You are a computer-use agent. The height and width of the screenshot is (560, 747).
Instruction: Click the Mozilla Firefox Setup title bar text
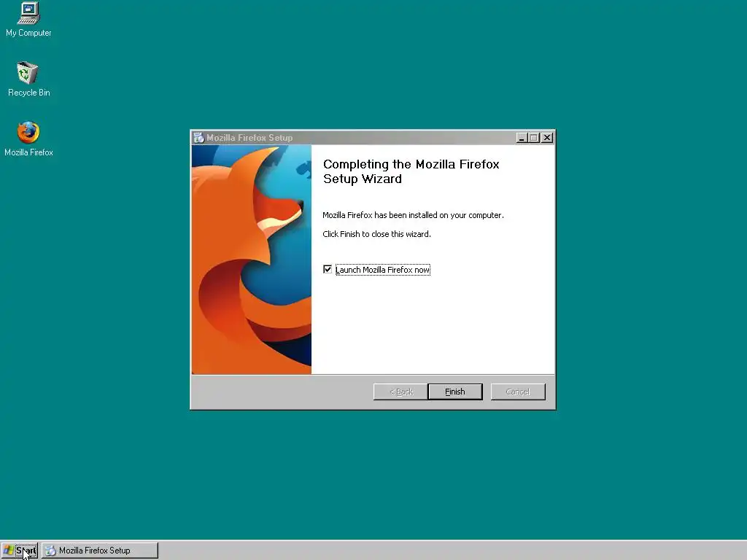249,138
